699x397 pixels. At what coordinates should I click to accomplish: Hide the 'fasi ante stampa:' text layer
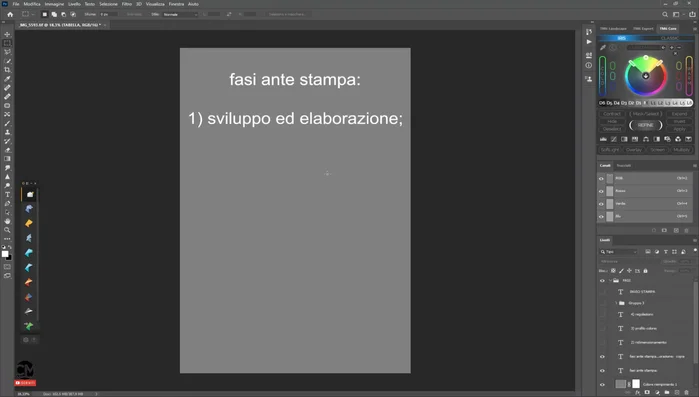click(602, 371)
